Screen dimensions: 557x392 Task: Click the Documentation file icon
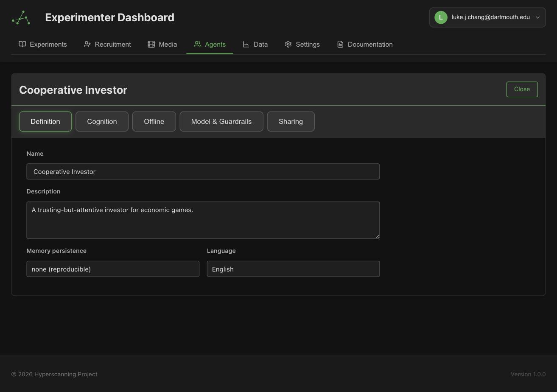pos(340,44)
